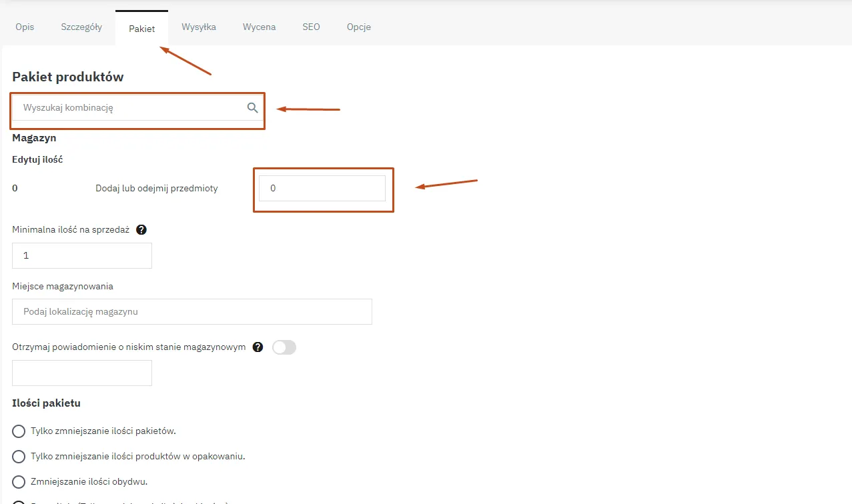Image resolution: width=852 pixels, height=504 pixels.
Task: Go to the Wysyłka tab
Action: (x=199, y=27)
